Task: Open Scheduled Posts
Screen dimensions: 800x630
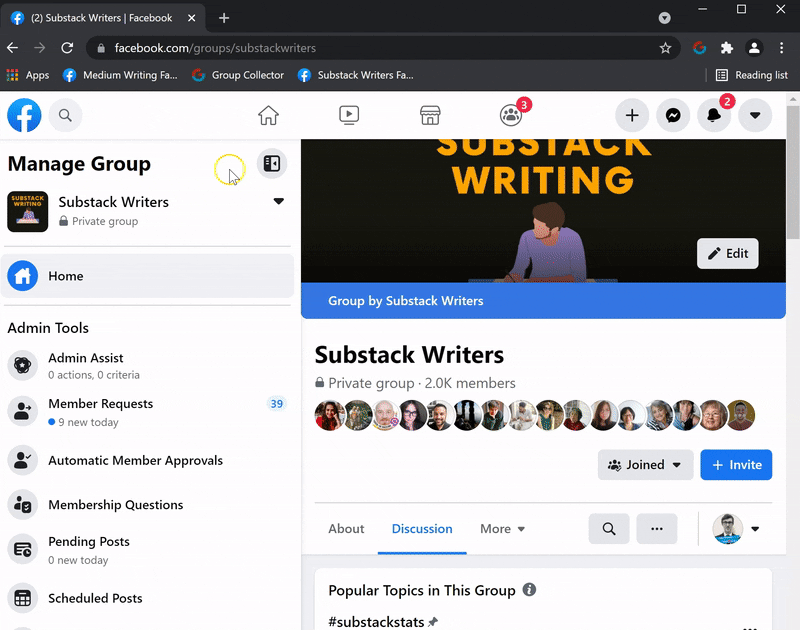Action: click(147, 598)
